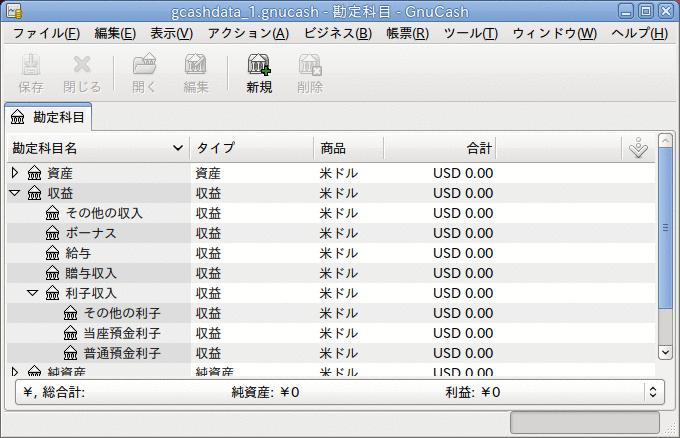This screenshot has width=680, height=438.
Task: Sort by 勘定科目名 column header
Action: (x=95, y=148)
